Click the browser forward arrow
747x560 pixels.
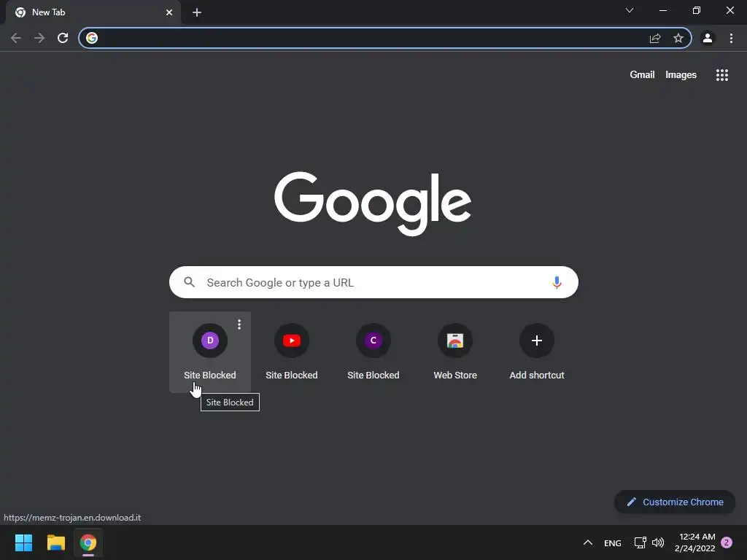(39, 38)
